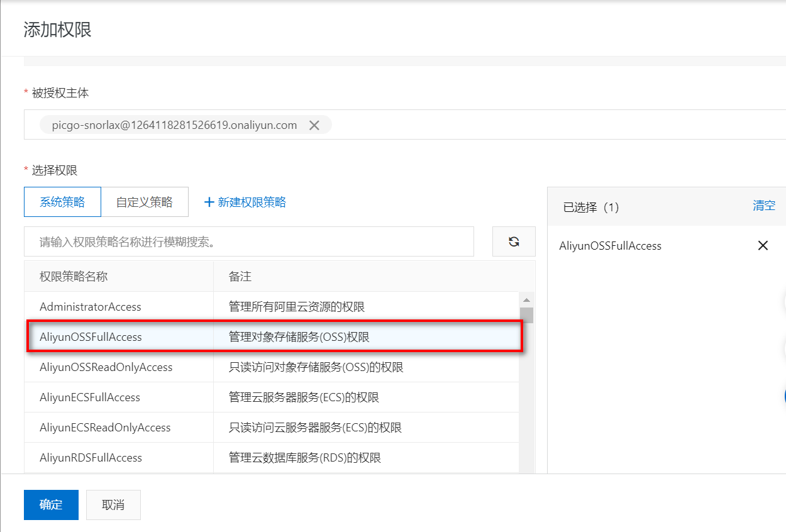Click the picgo-snorlax principal tag text
The height and width of the screenshot is (532, 786).
(175, 125)
